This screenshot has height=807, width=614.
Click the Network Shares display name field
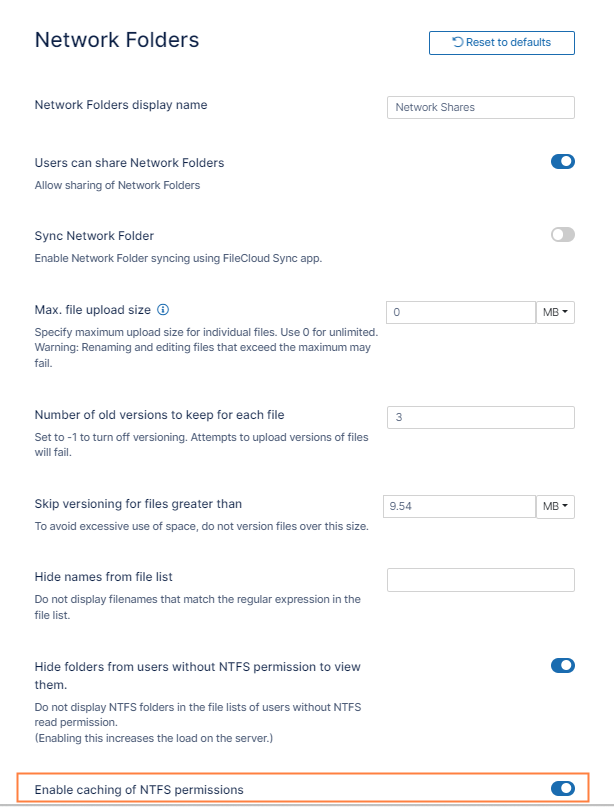click(x=480, y=108)
